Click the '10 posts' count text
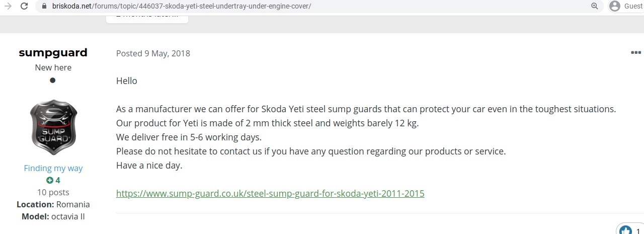This screenshot has width=644, height=234. click(53, 192)
